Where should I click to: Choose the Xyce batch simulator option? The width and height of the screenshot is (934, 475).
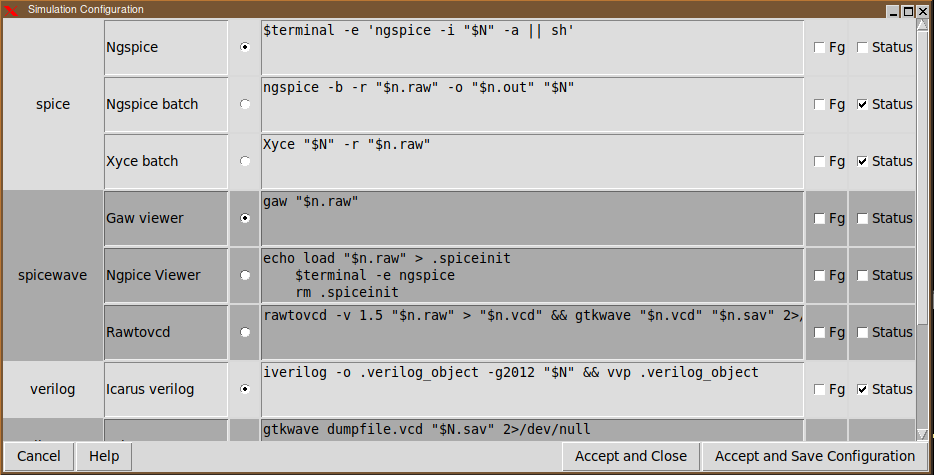(245, 161)
